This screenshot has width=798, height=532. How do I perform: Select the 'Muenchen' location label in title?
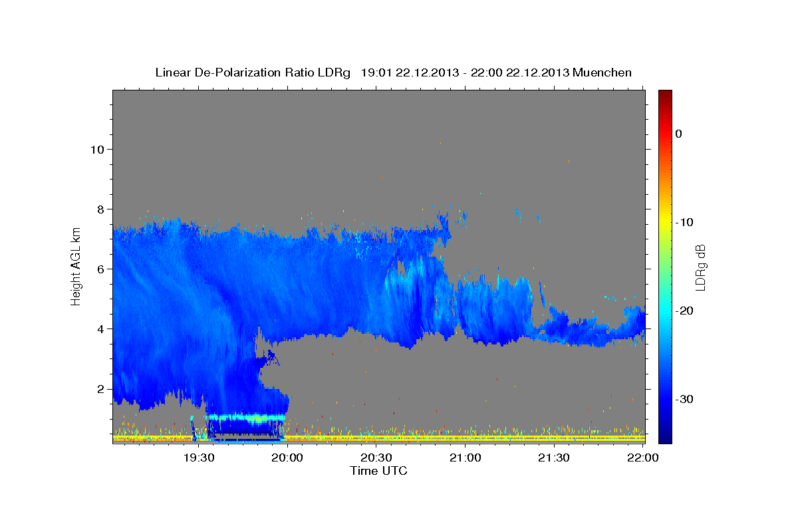tap(603, 72)
